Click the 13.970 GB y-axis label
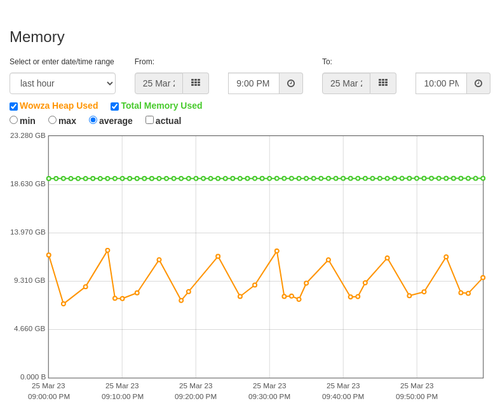 click(x=28, y=232)
